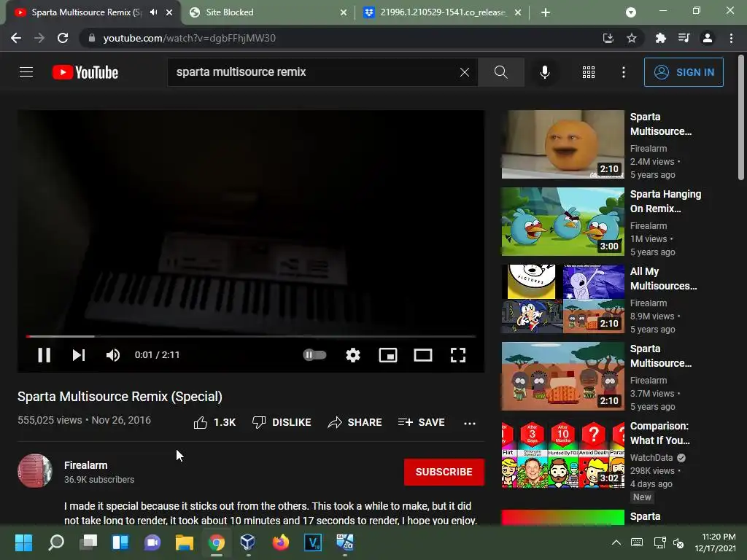Image resolution: width=747 pixels, height=560 pixels.
Task: Open the YouTube hamburger guide menu
Action: coord(26,72)
